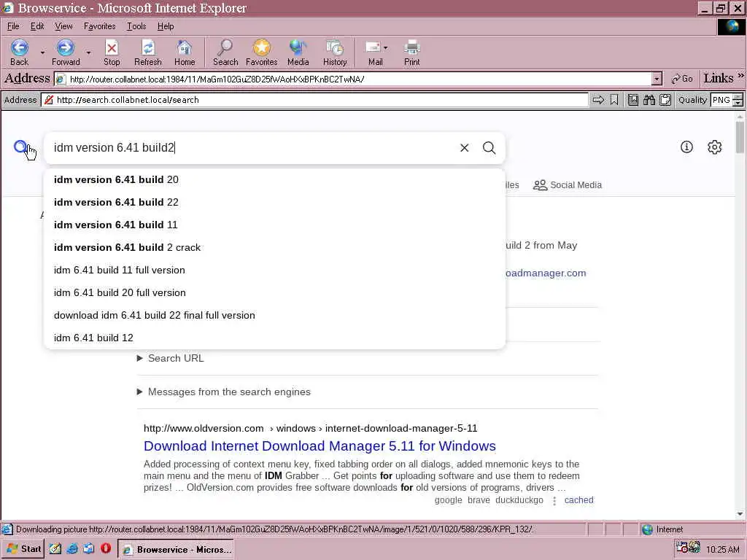This screenshot has height=560, width=747.
Task: Switch to the Social Media tab
Action: [568, 184]
